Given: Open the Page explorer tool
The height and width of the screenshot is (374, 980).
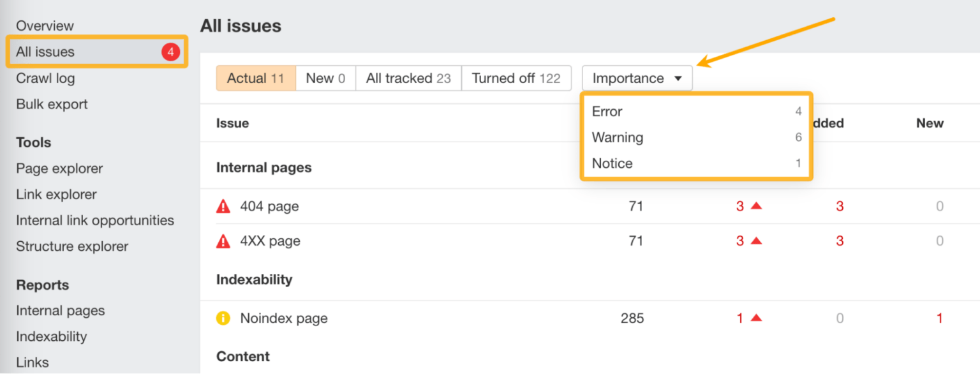Looking at the screenshot, I should click(x=59, y=168).
